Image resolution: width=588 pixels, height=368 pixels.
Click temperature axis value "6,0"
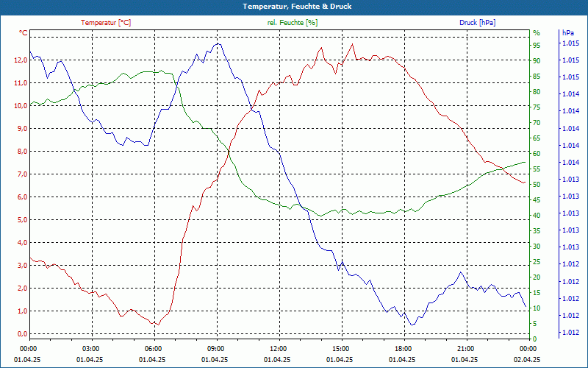[22, 197]
